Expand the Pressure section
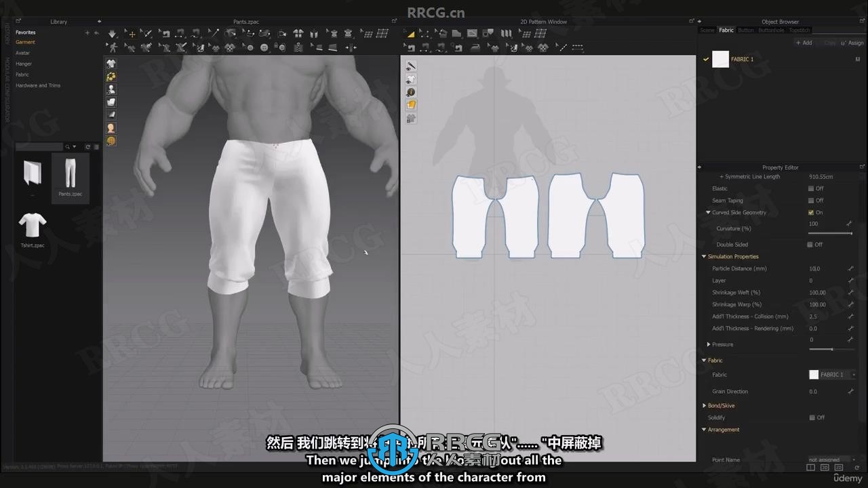 (x=709, y=344)
